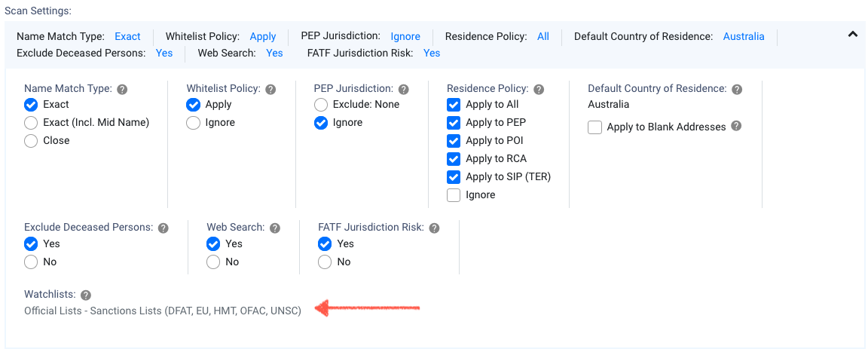Click the Sanctions Lists watchlist text
Screen dimensions: 868x352
pyautogui.click(x=163, y=311)
